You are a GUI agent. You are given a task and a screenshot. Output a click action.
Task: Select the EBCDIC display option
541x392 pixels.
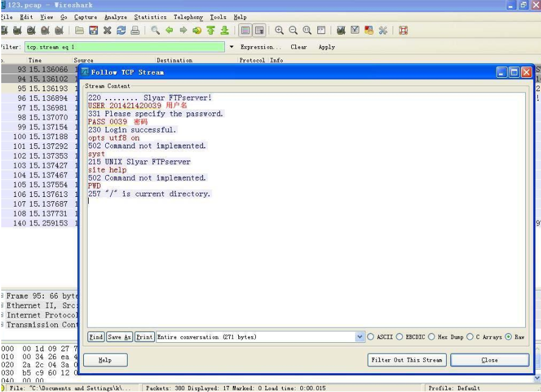399,337
